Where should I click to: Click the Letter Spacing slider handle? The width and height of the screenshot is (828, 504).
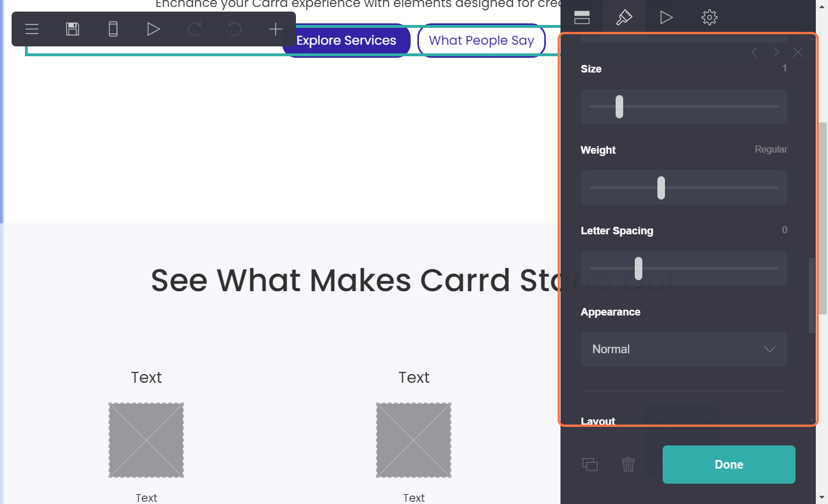point(638,269)
